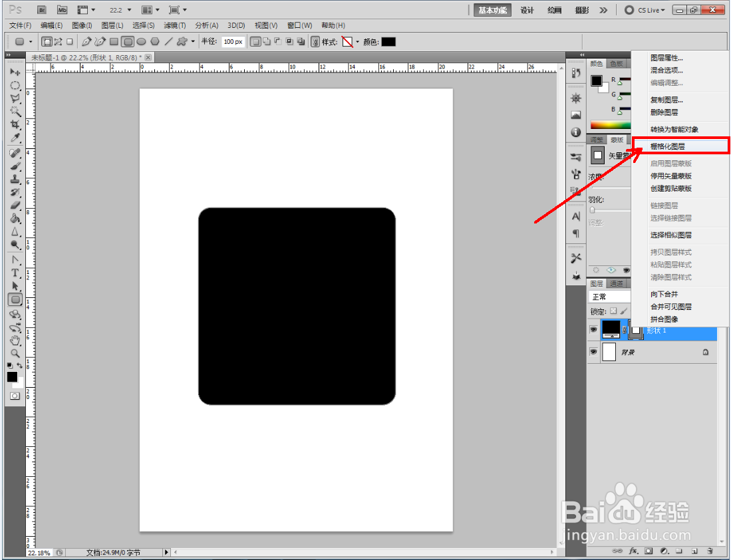Select the Eraser tool
The width and height of the screenshot is (731, 560).
click(x=15, y=205)
